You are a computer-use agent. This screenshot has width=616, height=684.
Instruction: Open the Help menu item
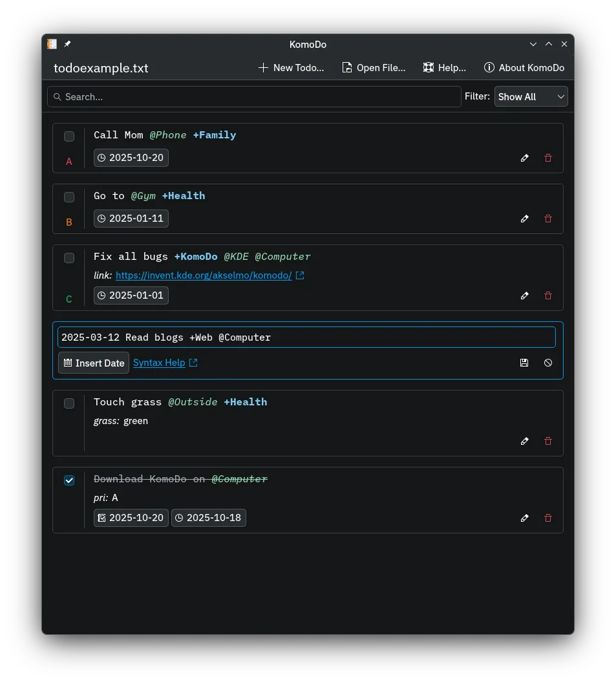(444, 67)
